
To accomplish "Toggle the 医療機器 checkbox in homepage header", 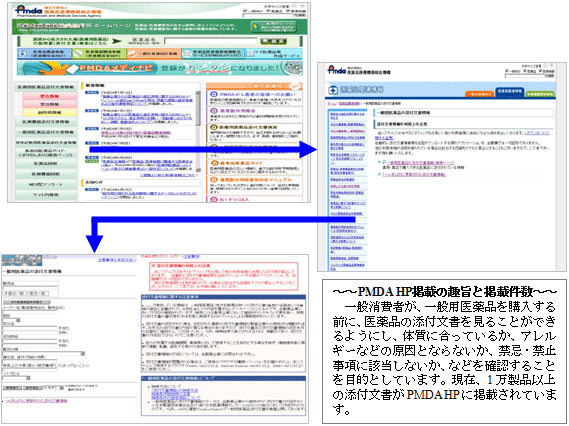I will pos(287,11).
